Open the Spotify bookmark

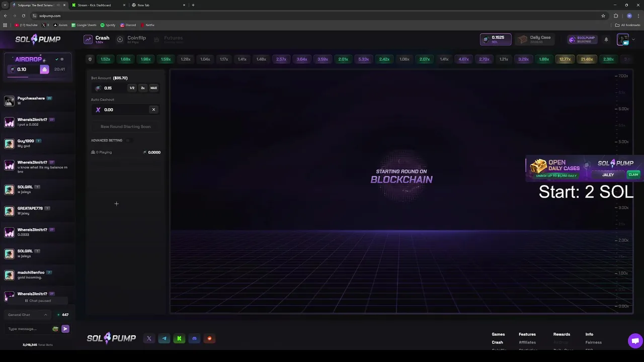108,25
